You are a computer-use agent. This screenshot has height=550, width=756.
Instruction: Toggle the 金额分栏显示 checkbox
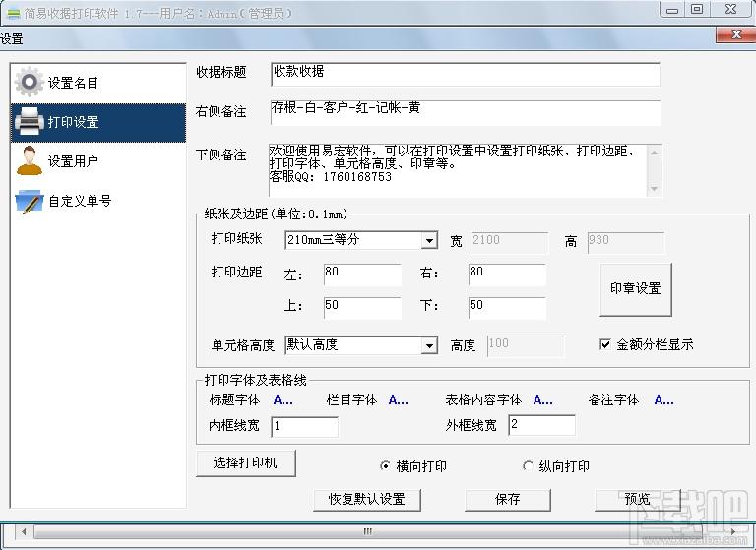coord(604,344)
